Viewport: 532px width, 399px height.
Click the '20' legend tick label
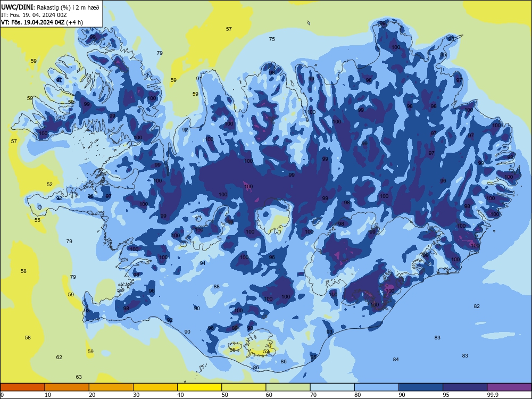click(92, 395)
